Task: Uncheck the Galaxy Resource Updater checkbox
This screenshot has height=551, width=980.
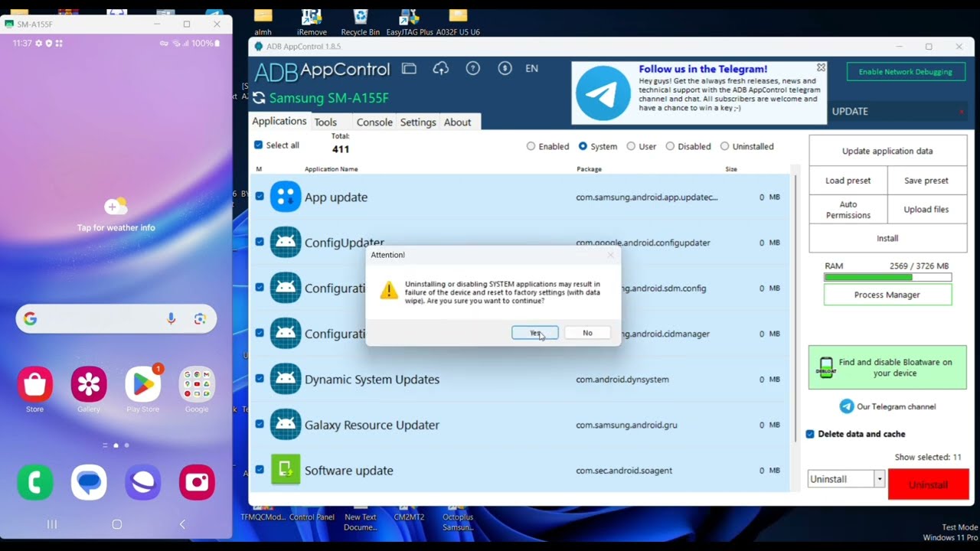Action: pyautogui.click(x=260, y=424)
